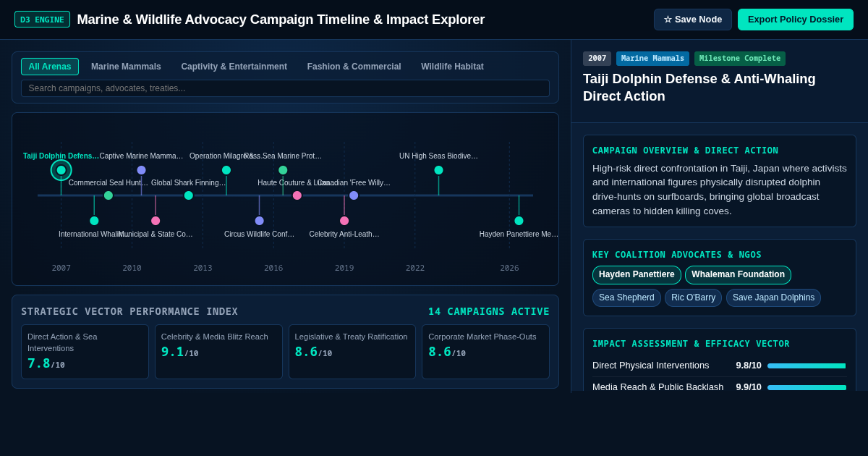Select the International Whaling timeline node
The height and width of the screenshot is (456, 868).
pos(94,221)
